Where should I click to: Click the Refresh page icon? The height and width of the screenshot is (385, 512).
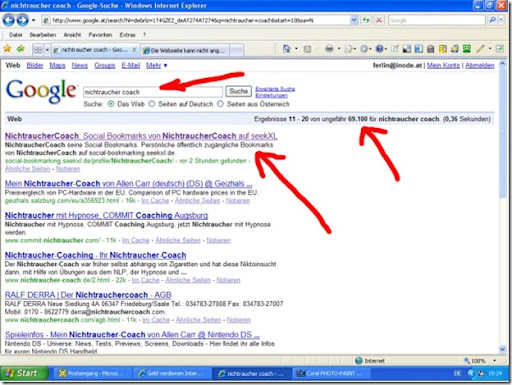366,20
